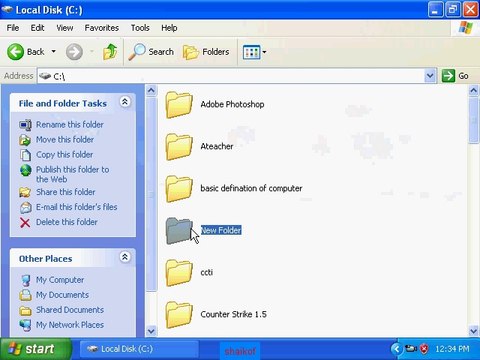Click Rename this folder link
480x360 pixels.
[x=70, y=125]
